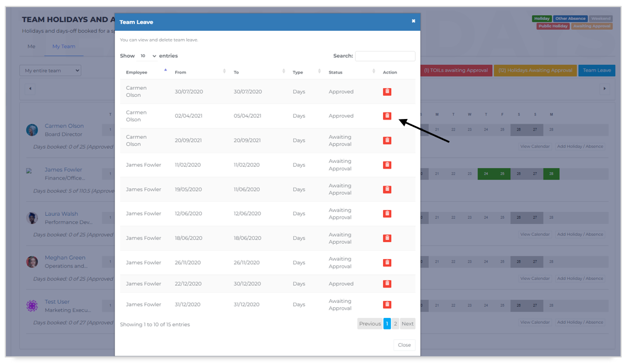
Task: Click Meghan Green's Add Holiday / Absence
Action: pyautogui.click(x=580, y=278)
